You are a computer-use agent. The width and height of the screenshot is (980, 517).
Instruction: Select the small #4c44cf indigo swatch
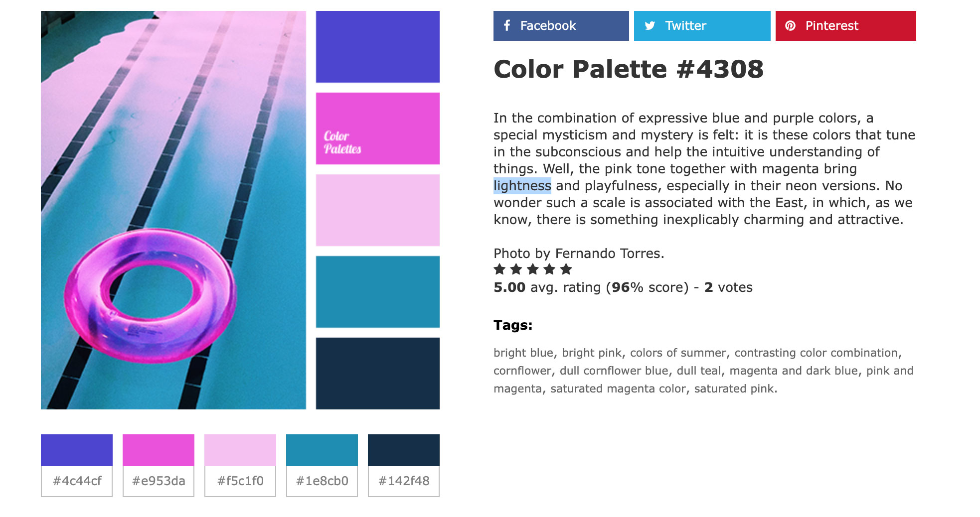(x=77, y=450)
